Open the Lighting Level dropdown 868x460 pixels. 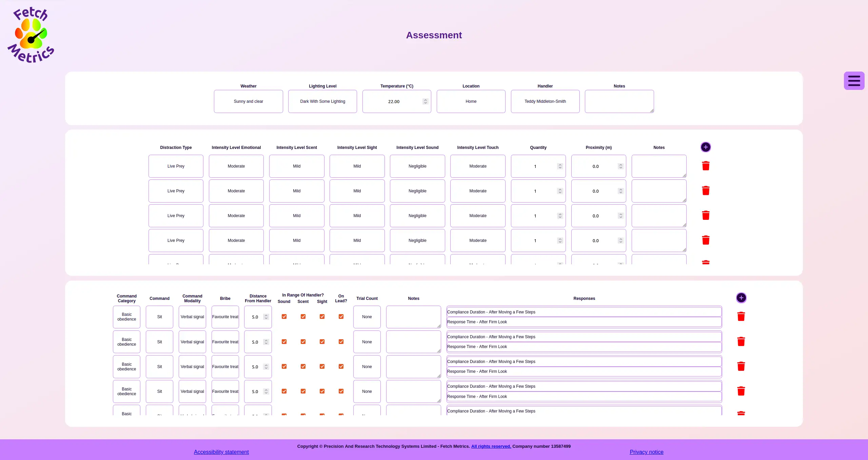pos(322,101)
